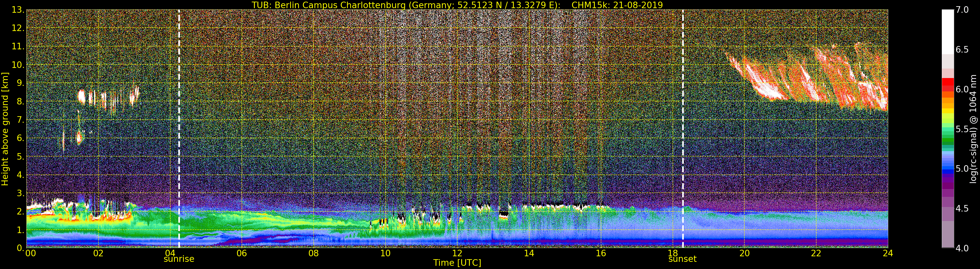Click colorbar tick label '6.5'
Image resolution: width=980 pixels, height=269 pixels.
tap(962, 50)
